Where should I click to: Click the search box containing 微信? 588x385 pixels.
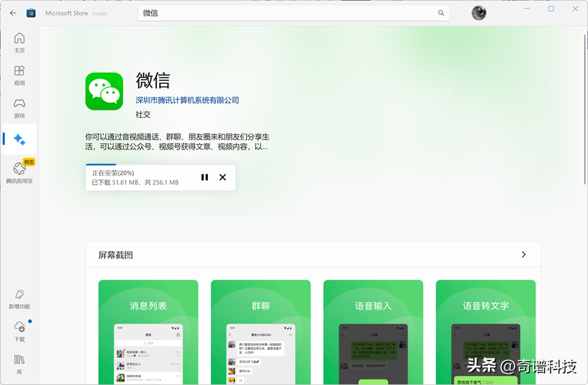click(x=294, y=13)
